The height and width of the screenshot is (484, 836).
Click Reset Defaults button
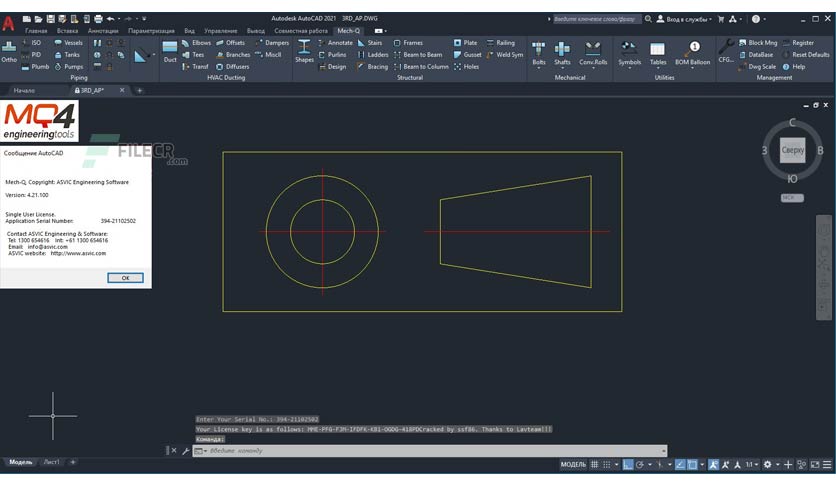pos(806,55)
